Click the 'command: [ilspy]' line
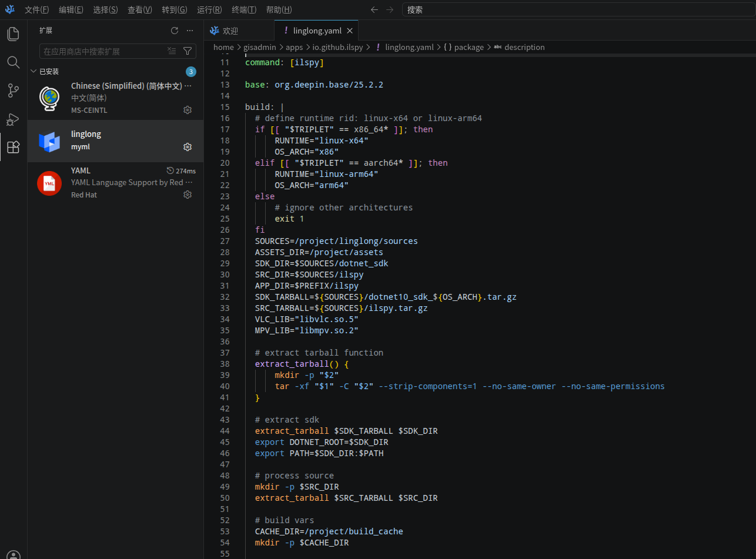 click(x=285, y=62)
